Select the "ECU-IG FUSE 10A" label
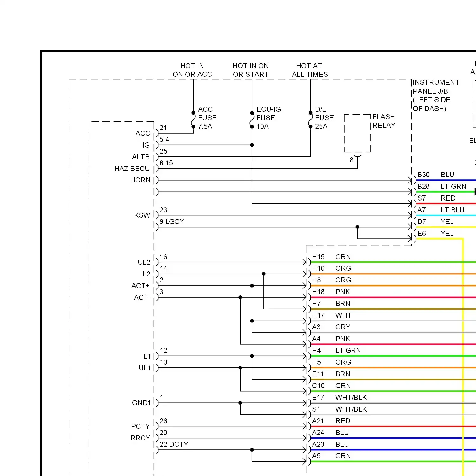 [x=268, y=118]
